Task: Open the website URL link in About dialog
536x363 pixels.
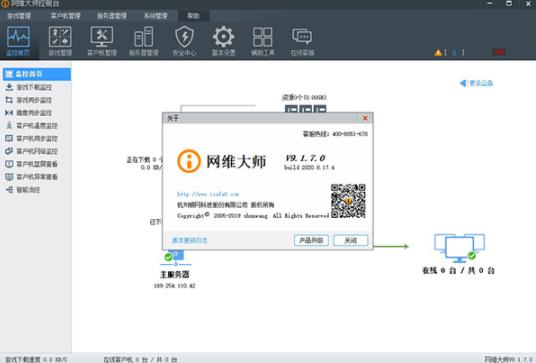Action: coord(208,194)
